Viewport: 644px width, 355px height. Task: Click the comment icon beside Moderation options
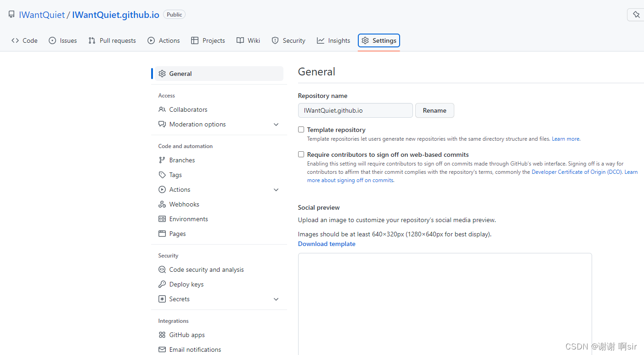(162, 124)
